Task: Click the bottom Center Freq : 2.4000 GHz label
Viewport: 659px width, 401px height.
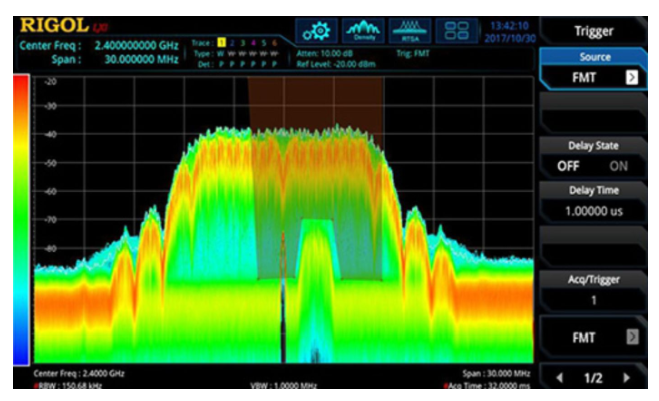Action: point(79,373)
